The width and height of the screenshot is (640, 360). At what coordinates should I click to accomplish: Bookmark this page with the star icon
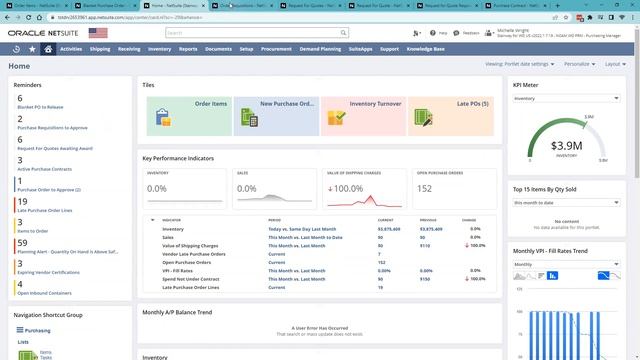pos(566,18)
